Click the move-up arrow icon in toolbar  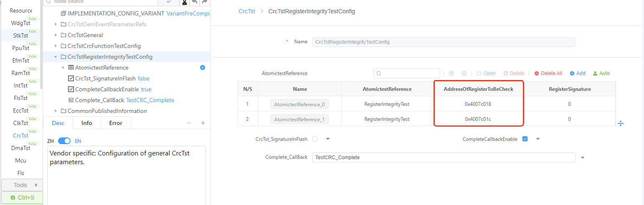(x=451, y=73)
